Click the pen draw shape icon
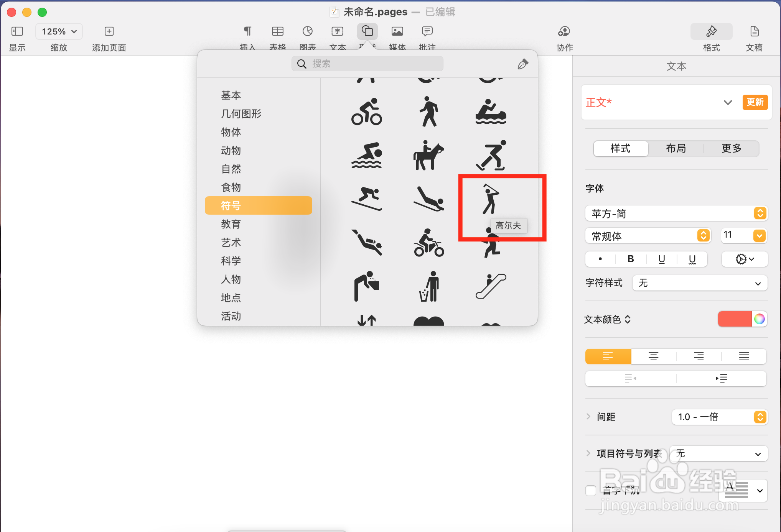 pyautogui.click(x=522, y=64)
